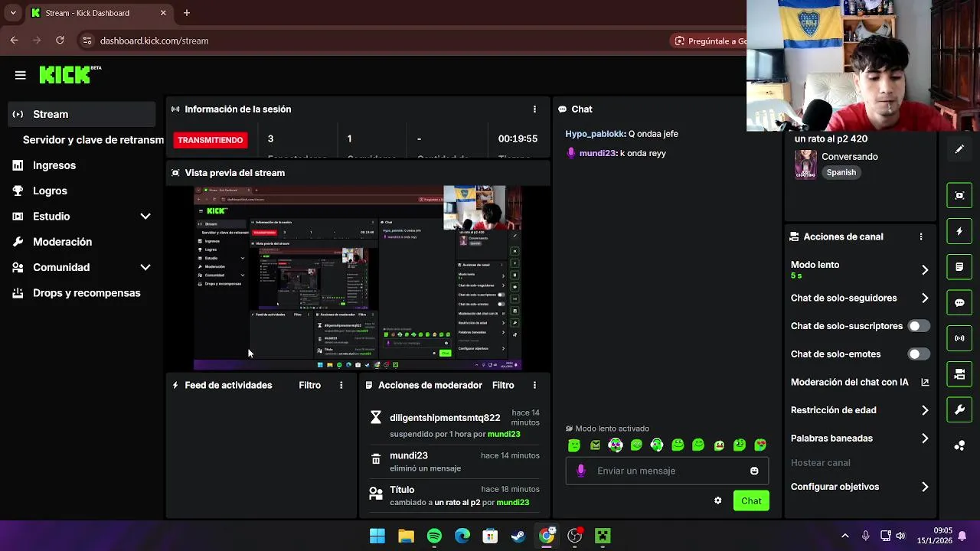Open Chat de solo-seguidores settings arrow
This screenshot has width=980, height=551.
pyautogui.click(x=925, y=298)
